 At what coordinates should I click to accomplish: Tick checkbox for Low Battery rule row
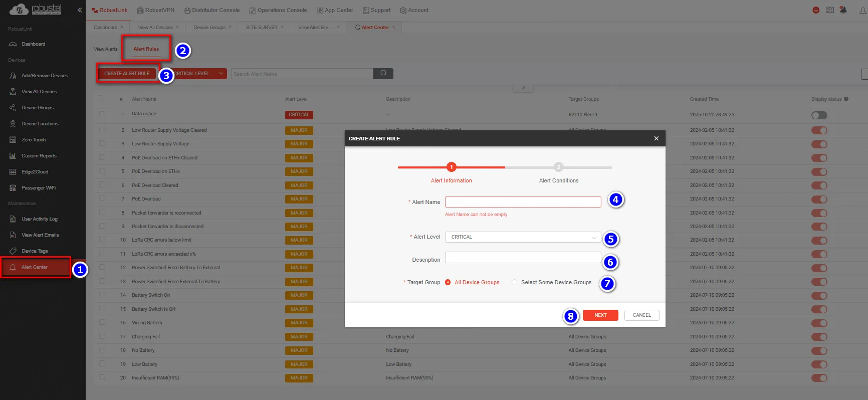click(102, 364)
